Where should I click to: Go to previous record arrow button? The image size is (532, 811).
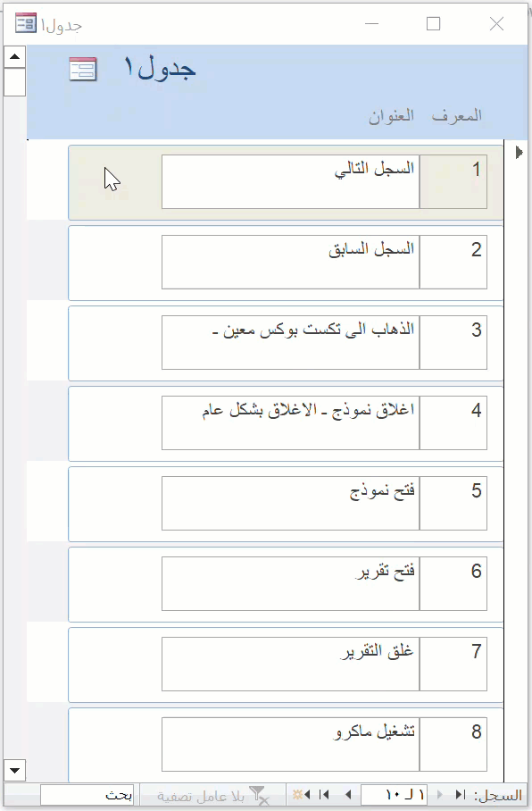(x=440, y=794)
